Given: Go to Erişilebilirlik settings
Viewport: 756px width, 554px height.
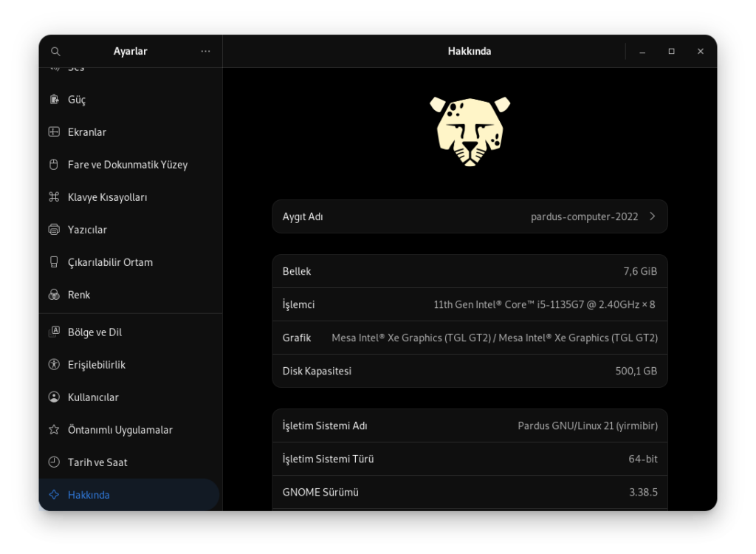Looking at the screenshot, I should [x=131, y=365].
